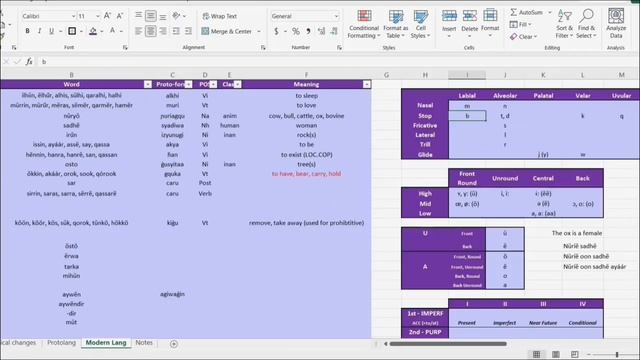Switch to Normal view

tap(537, 354)
